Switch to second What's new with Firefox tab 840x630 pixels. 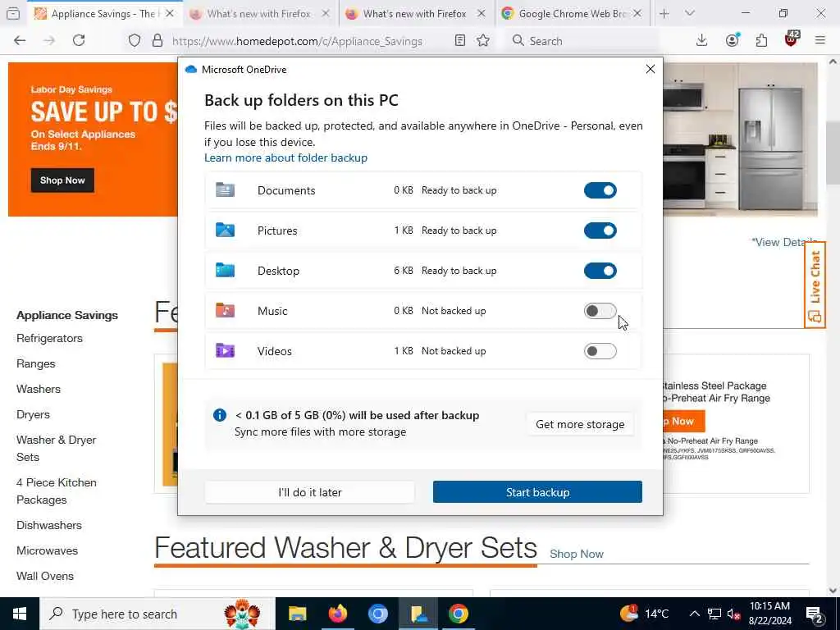(x=259, y=13)
